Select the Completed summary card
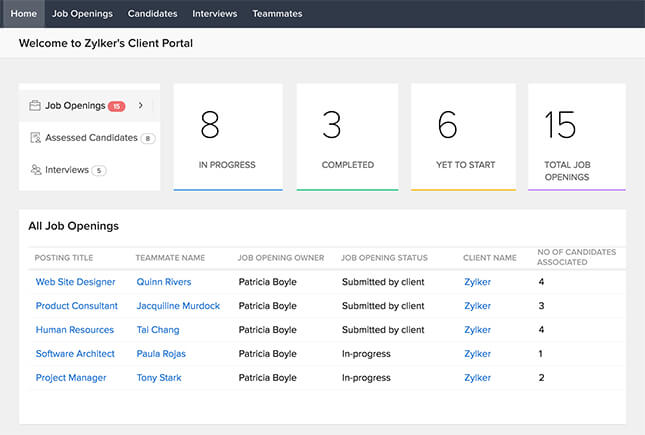 (347, 136)
